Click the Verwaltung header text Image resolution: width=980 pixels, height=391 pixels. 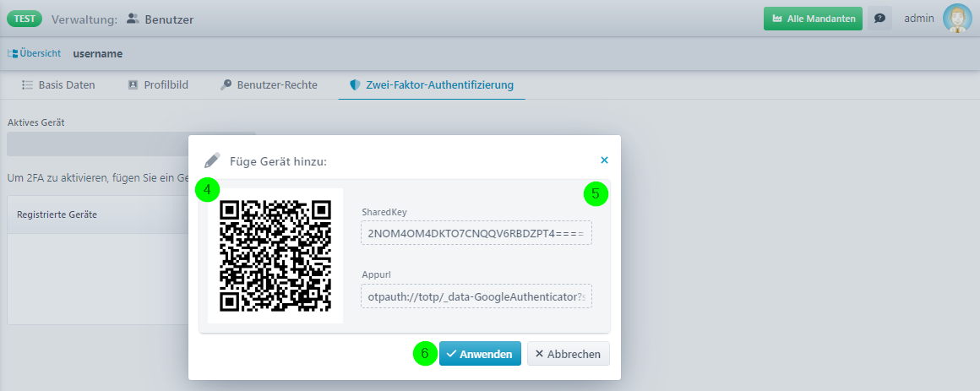tap(84, 19)
